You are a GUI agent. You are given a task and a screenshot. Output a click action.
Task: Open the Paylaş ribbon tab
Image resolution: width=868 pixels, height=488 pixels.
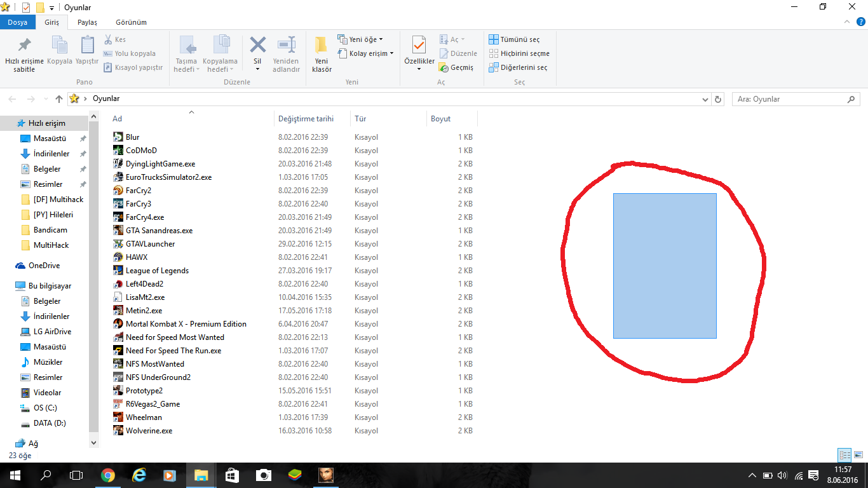tap(87, 22)
